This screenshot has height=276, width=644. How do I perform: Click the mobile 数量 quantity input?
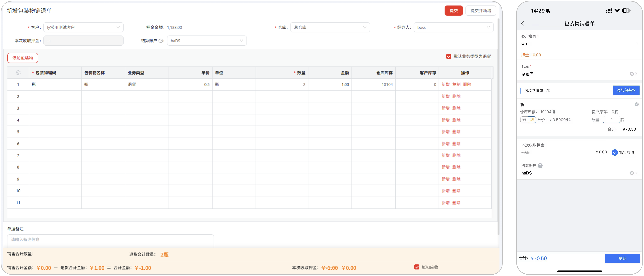(x=611, y=120)
